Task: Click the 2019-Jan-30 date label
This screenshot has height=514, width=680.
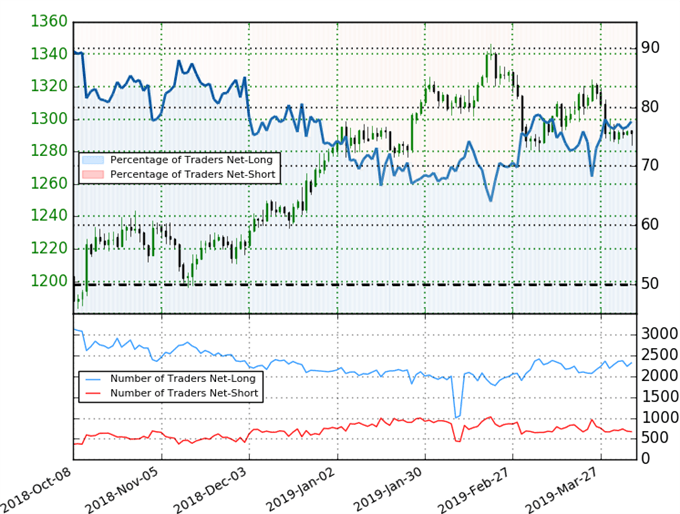Action: pyautogui.click(x=389, y=490)
